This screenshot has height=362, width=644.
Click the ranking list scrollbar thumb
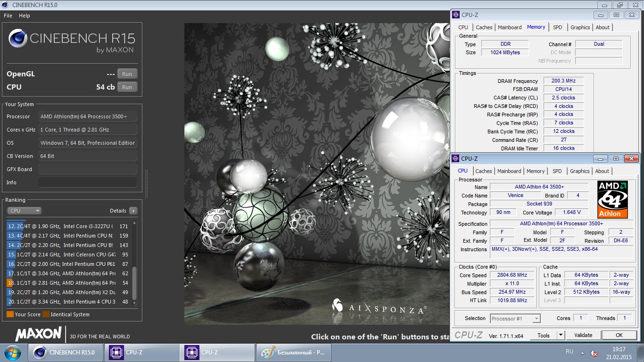coord(134,283)
